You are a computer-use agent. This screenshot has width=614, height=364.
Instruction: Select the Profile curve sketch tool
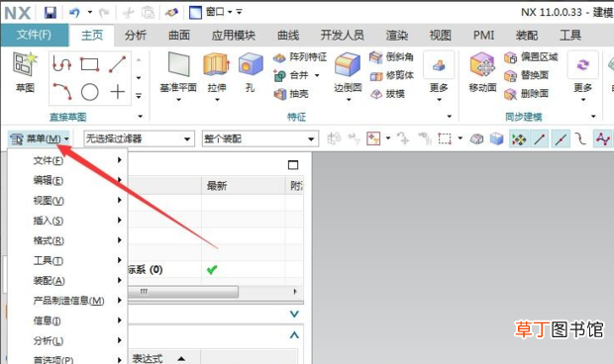[61, 63]
